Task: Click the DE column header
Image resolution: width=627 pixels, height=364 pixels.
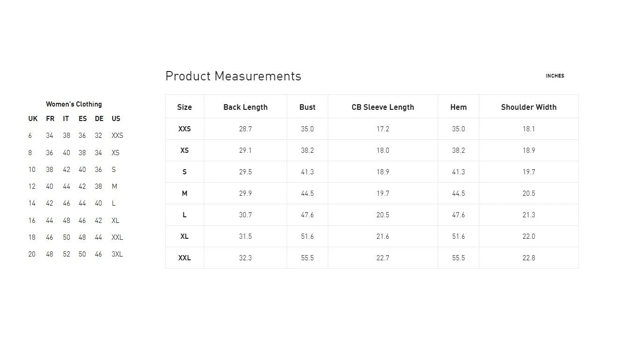Action: click(99, 119)
